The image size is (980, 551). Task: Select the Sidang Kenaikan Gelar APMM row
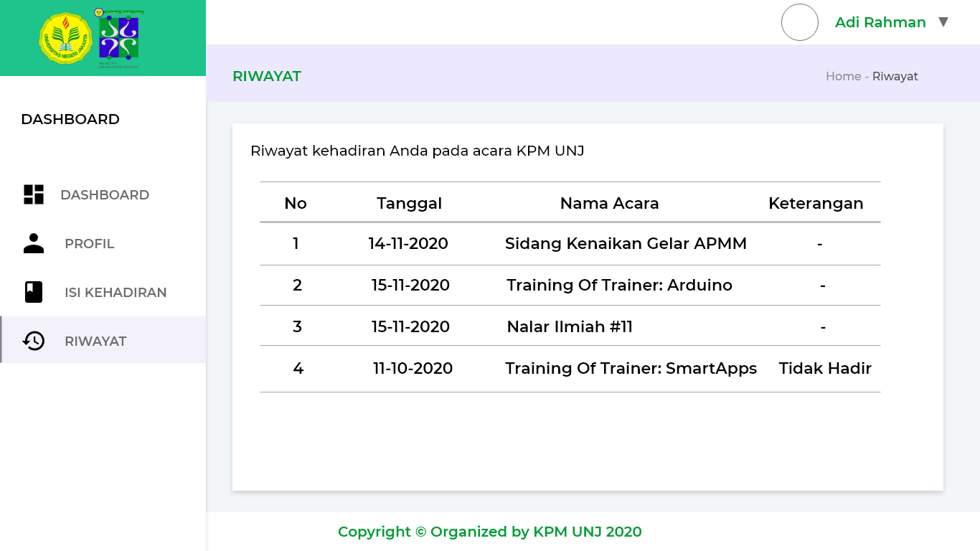[626, 244]
